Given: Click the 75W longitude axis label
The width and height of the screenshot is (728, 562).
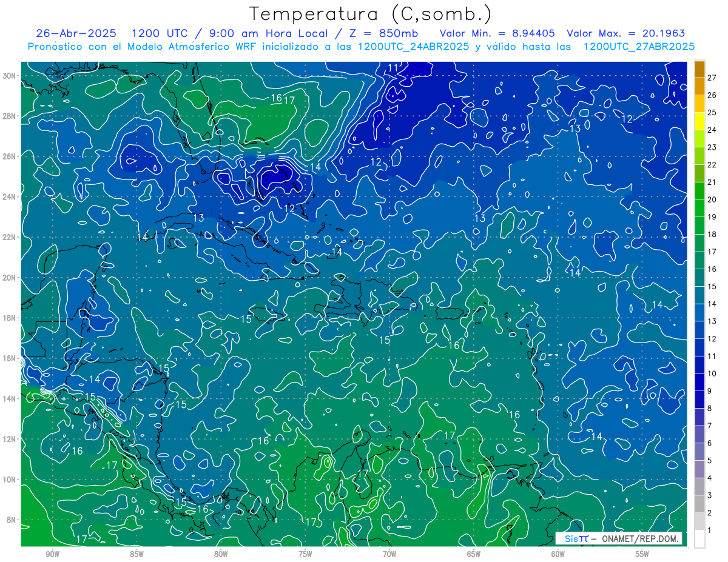Looking at the screenshot, I should coord(306,554).
